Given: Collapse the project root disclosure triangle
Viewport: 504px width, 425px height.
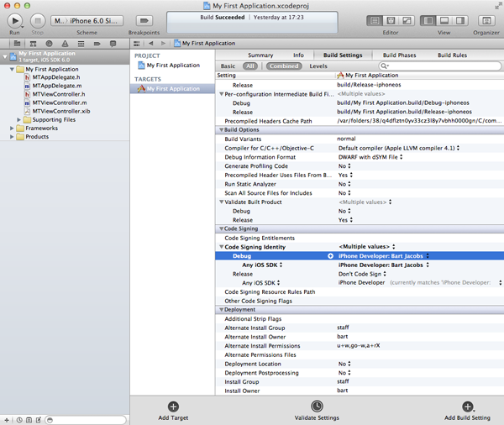Looking at the screenshot, I should click(5, 57).
